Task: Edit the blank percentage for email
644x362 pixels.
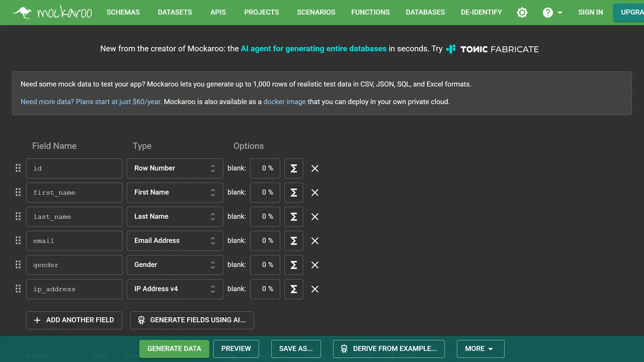Action: pos(265,241)
